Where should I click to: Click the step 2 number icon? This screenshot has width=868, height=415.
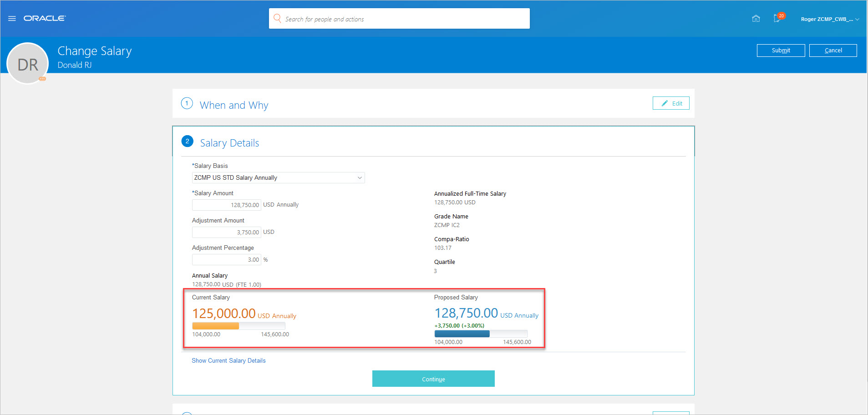click(187, 141)
